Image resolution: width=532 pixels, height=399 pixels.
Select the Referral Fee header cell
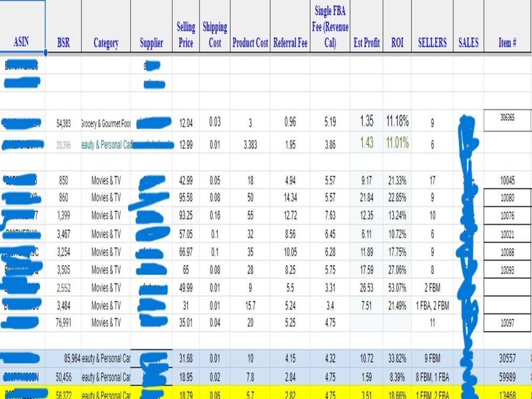coord(290,26)
